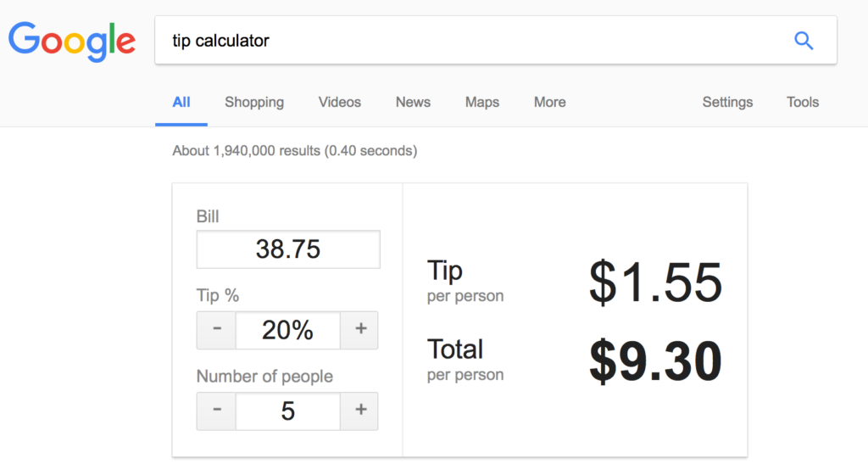Expand the More menu

tap(549, 103)
